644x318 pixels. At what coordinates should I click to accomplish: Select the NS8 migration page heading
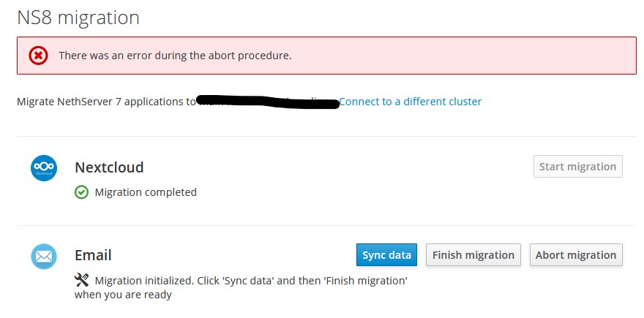click(78, 18)
